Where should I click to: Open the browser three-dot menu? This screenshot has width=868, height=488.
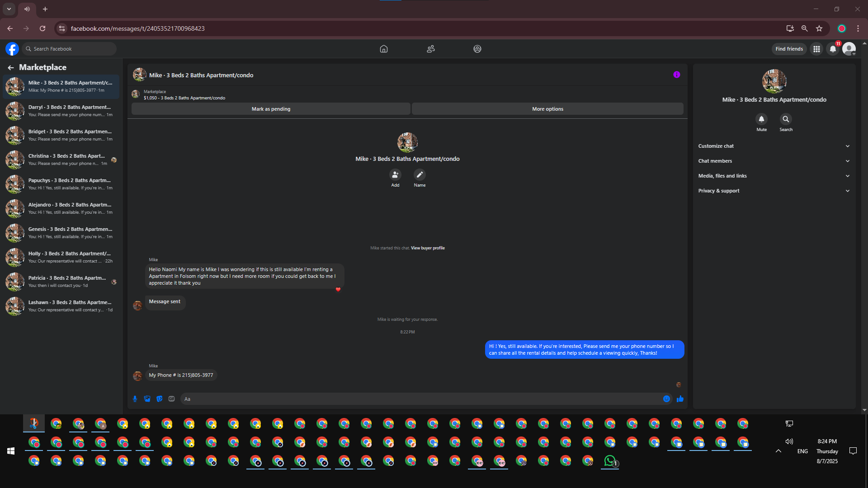coord(858,28)
